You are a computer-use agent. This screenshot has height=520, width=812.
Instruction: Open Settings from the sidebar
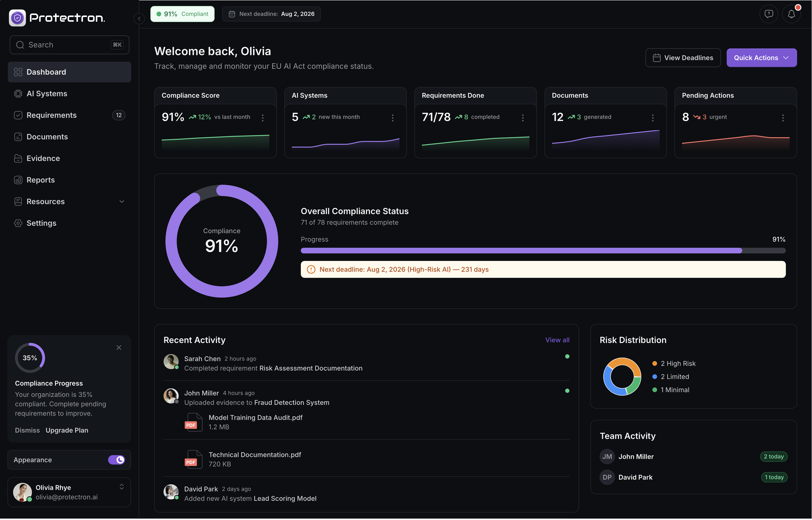pyautogui.click(x=41, y=223)
